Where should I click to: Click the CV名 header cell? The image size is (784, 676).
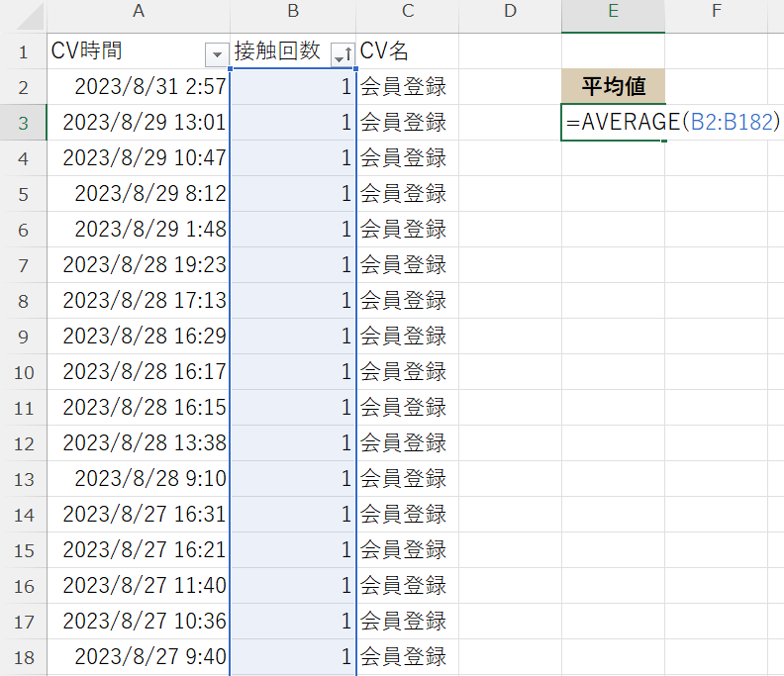pos(408,51)
